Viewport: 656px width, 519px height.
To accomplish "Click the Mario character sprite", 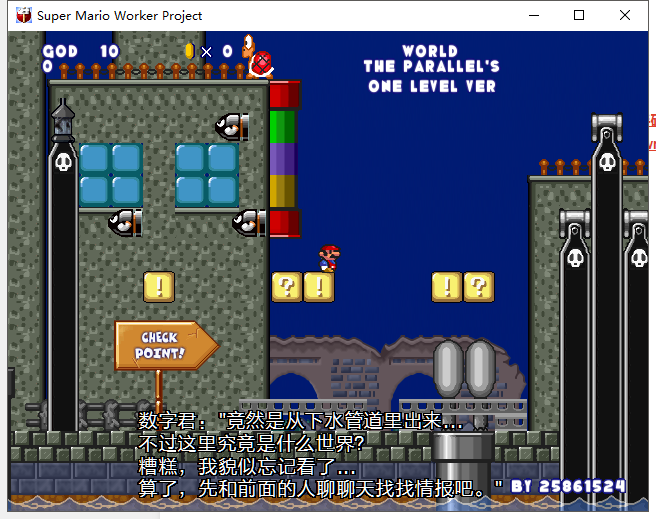I will [x=329, y=258].
